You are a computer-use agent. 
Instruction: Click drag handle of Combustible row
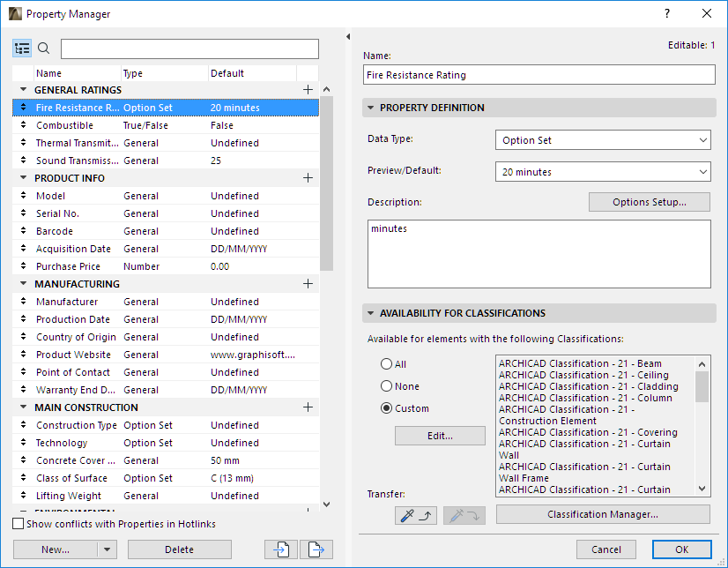pyautogui.click(x=23, y=125)
